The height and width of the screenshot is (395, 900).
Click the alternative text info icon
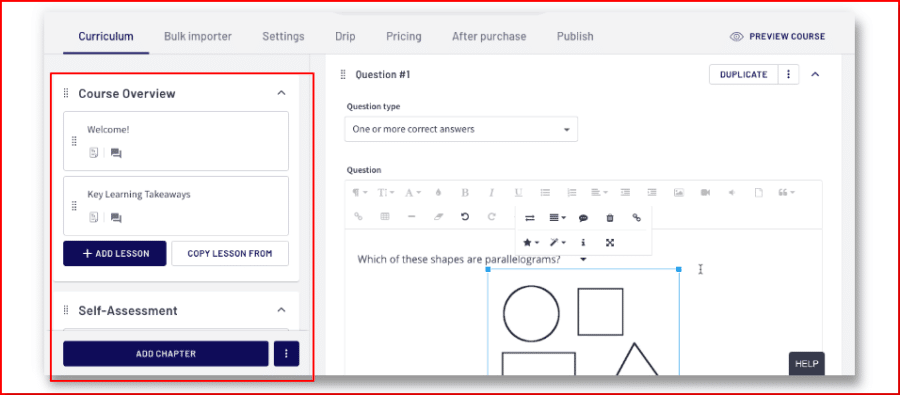point(583,243)
